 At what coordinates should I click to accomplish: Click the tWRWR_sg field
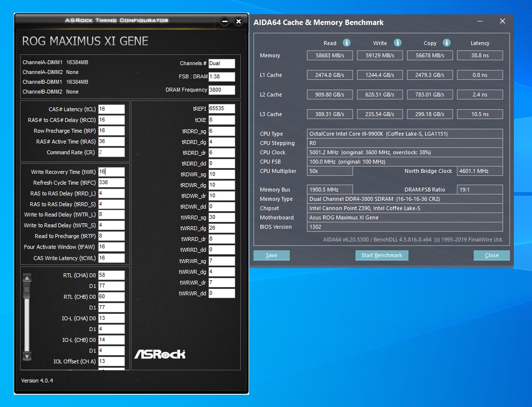pyautogui.click(x=222, y=261)
